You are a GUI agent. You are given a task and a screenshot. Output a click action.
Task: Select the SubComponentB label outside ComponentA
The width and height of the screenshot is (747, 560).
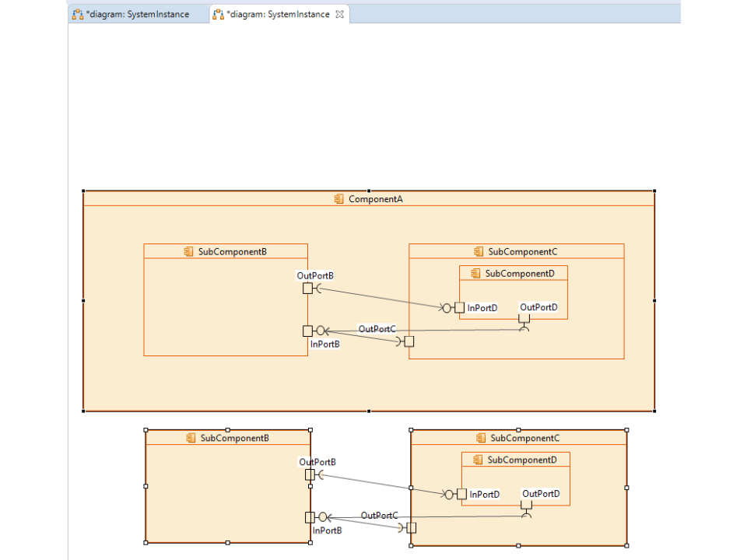click(234, 438)
